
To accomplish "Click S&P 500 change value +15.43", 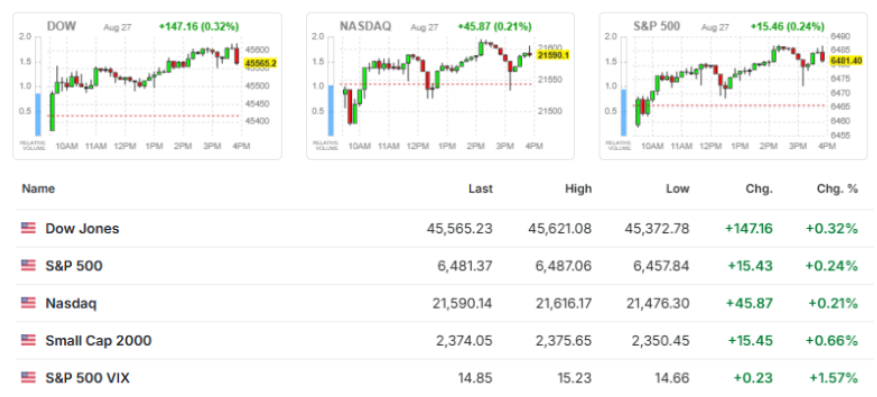I will [x=750, y=266].
